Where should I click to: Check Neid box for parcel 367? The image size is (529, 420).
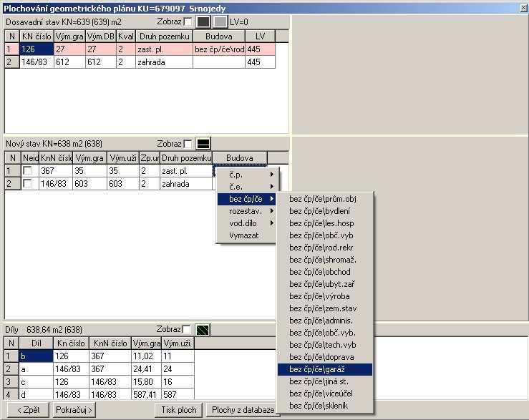click(x=27, y=171)
